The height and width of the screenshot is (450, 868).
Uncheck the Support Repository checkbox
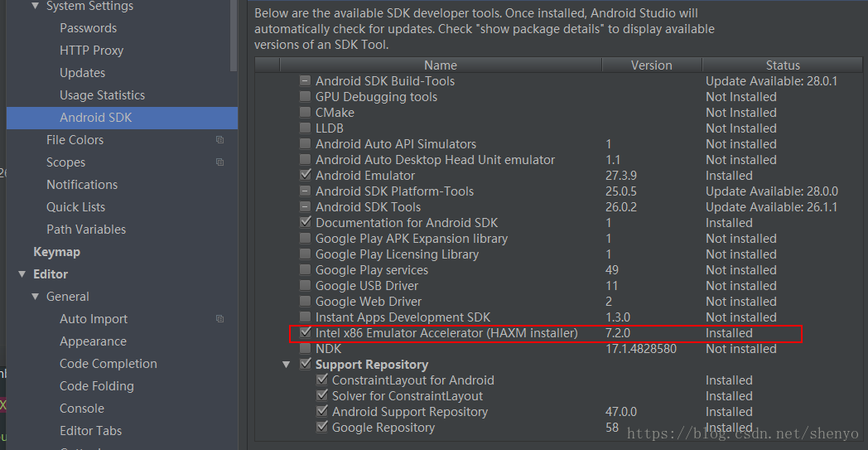click(x=305, y=365)
